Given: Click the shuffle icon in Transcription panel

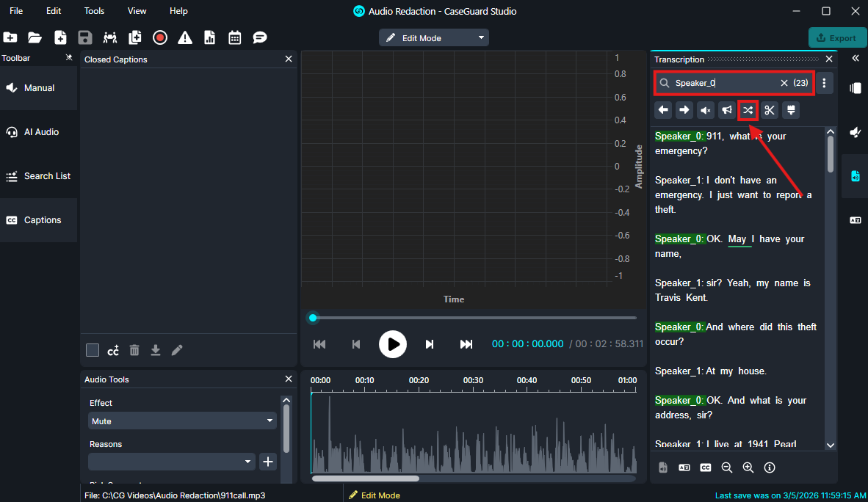Looking at the screenshot, I should [x=748, y=110].
